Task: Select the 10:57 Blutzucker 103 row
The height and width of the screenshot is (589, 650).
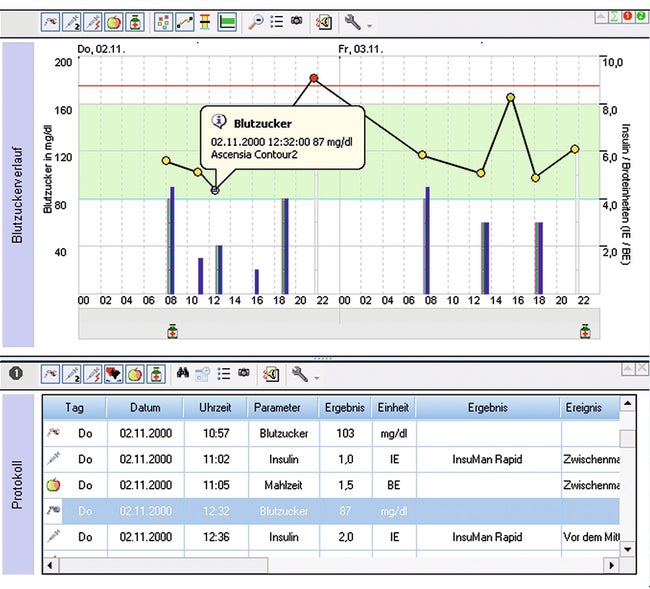Action: (331, 434)
